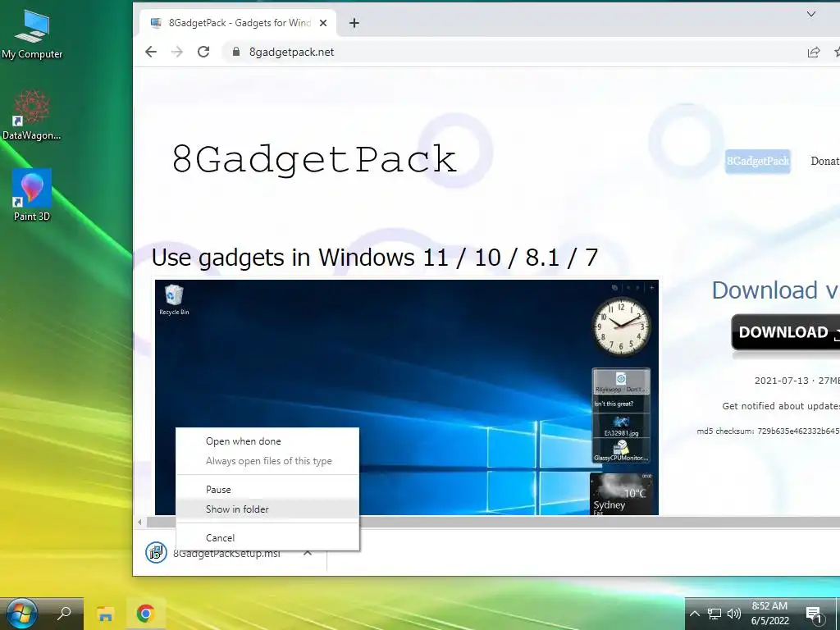Click the share page icon in address bar

pos(813,52)
